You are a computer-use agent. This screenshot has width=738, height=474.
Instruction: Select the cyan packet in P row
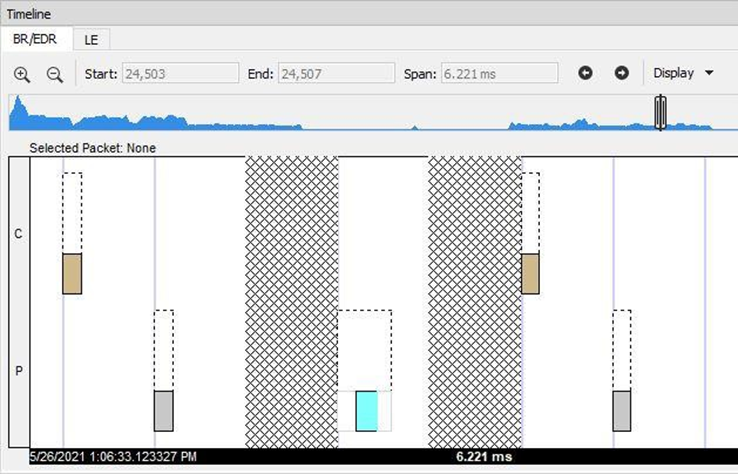366,410
